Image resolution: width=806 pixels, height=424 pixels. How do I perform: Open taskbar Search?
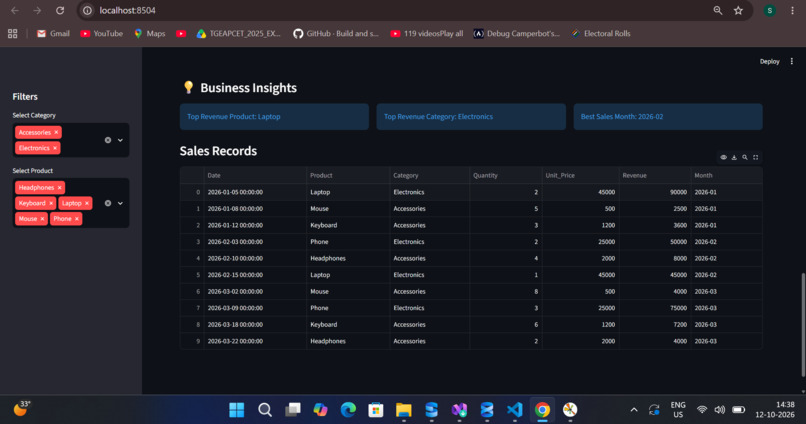pos(265,410)
